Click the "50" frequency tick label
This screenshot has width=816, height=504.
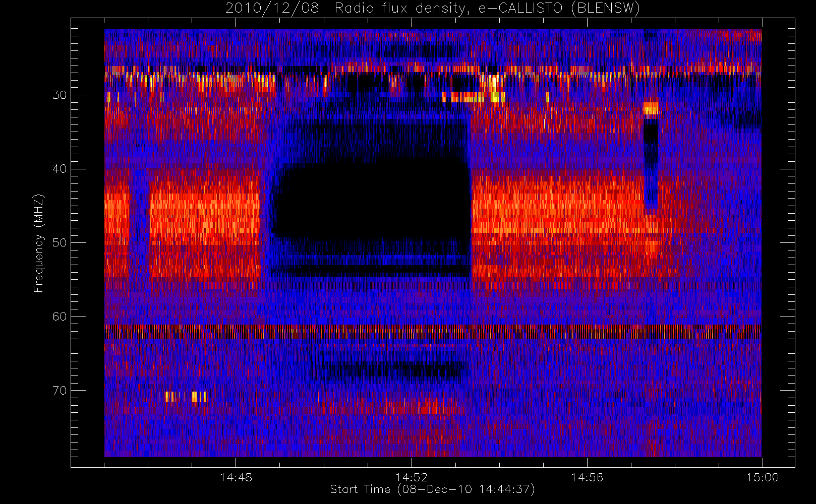point(60,243)
